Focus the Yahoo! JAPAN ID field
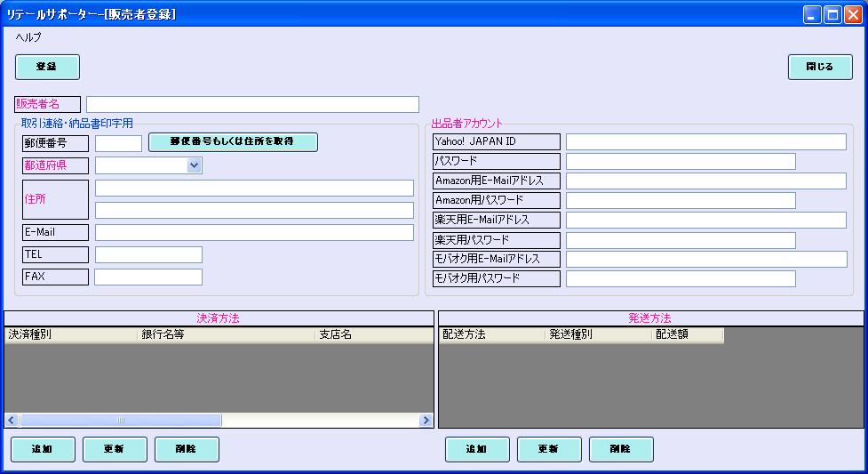Image resolution: width=868 pixels, height=474 pixels. tap(705, 142)
